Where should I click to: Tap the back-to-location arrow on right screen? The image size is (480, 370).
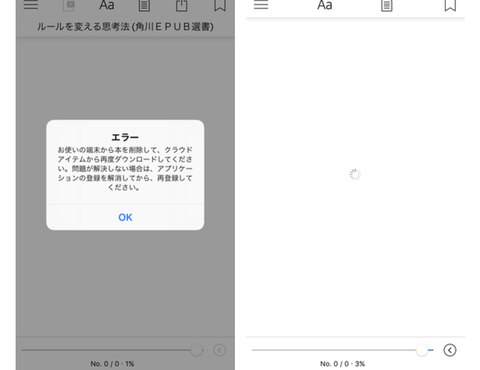pos(450,350)
